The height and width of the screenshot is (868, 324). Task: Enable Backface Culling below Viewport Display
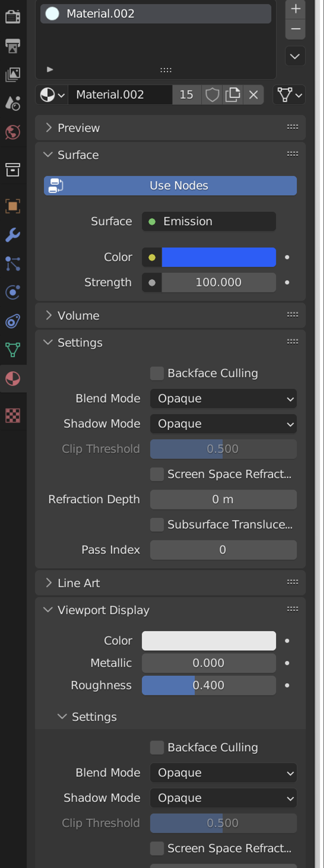click(x=157, y=747)
